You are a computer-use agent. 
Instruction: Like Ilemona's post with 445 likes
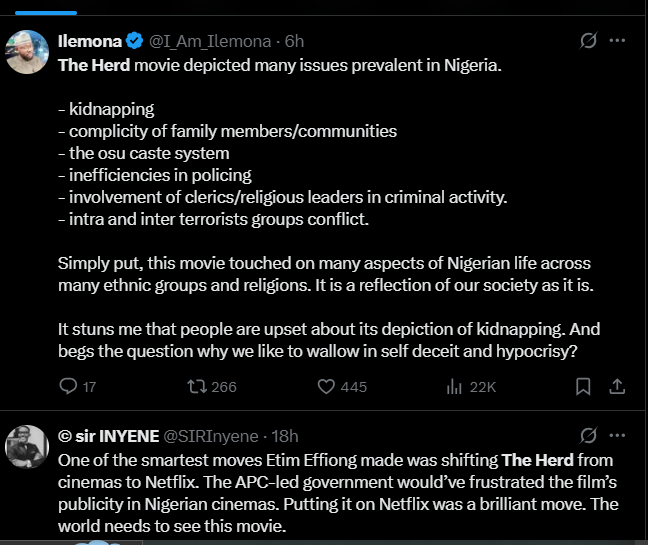click(x=327, y=386)
